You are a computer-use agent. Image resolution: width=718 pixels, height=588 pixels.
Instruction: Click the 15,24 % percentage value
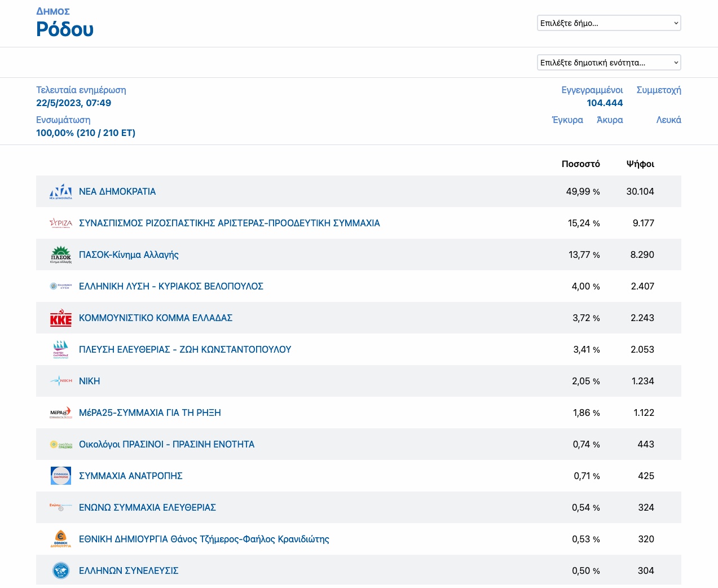tap(584, 223)
